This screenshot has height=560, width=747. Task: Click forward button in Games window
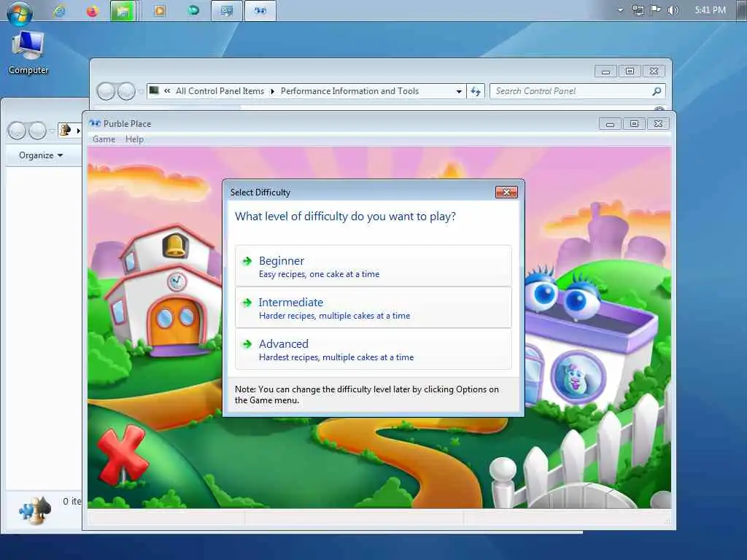click(37, 131)
